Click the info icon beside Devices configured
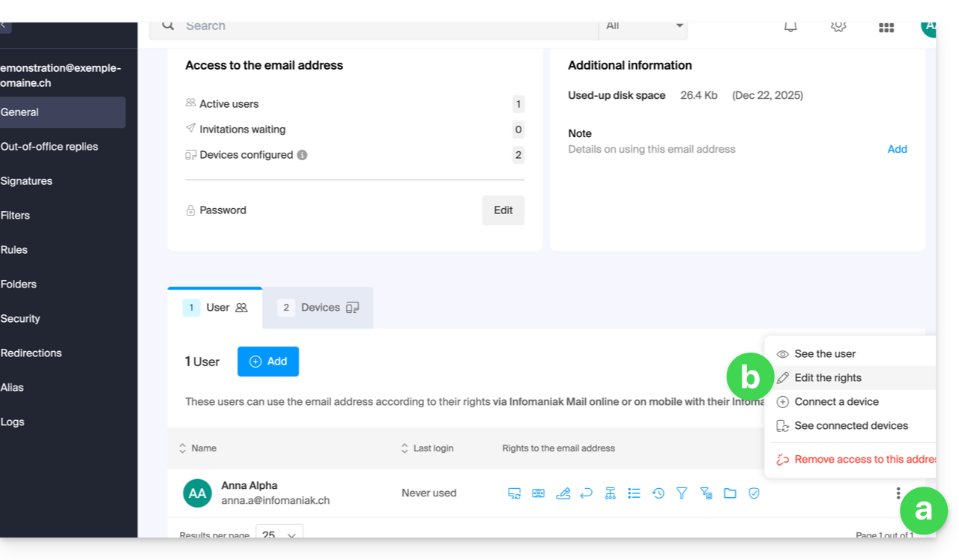This screenshot has height=560, width=959. 302,155
